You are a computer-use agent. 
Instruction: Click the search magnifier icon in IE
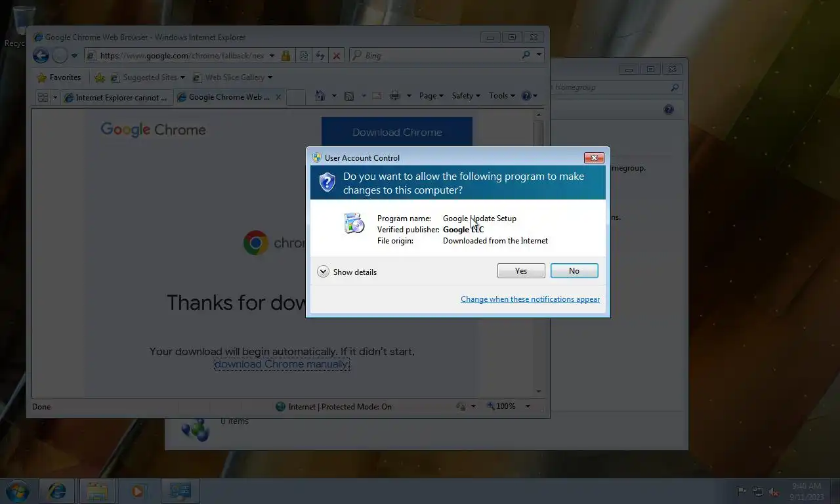526,55
